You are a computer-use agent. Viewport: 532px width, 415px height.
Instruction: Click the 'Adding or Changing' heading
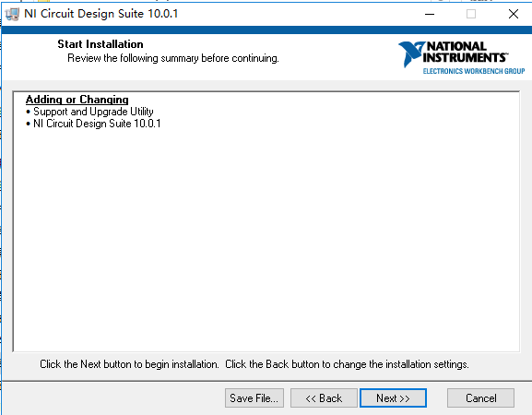tap(77, 100)
